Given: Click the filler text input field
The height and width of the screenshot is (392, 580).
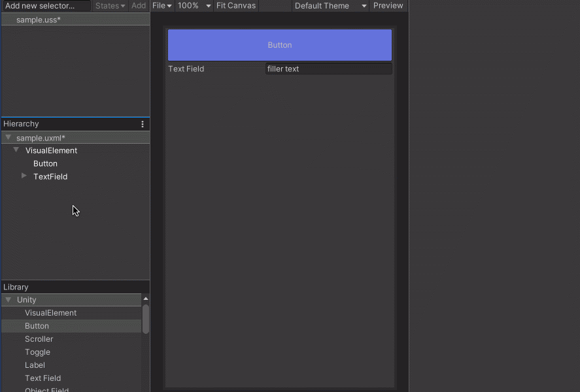Looking at the screenshot, I should click(328, 69).
